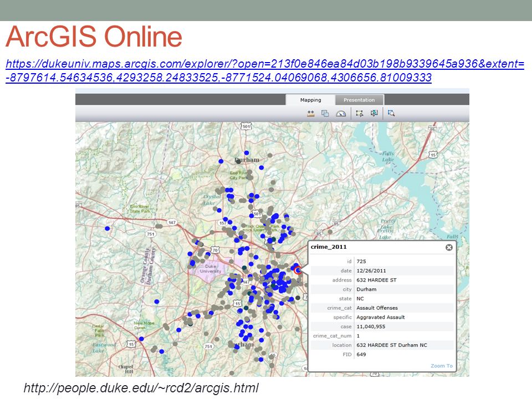Switch to the Mapping tab
This screenshot has height=399, width=532.
[x=310, y=100]
